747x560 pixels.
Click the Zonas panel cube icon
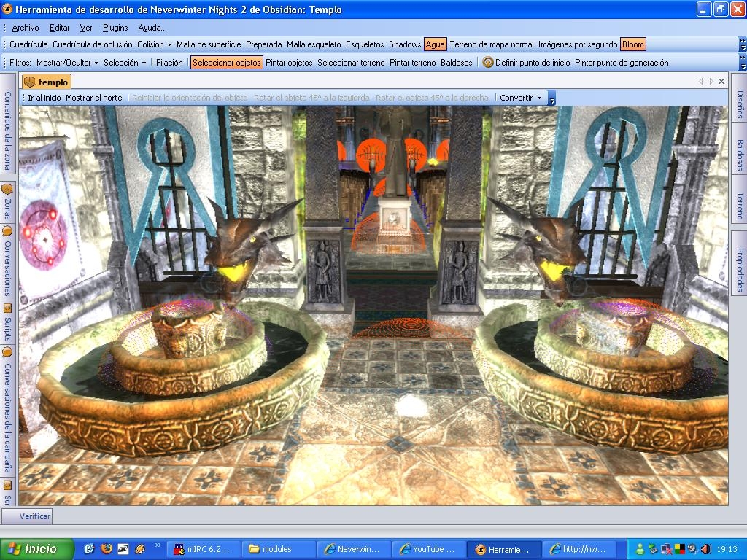coord(7,189)
